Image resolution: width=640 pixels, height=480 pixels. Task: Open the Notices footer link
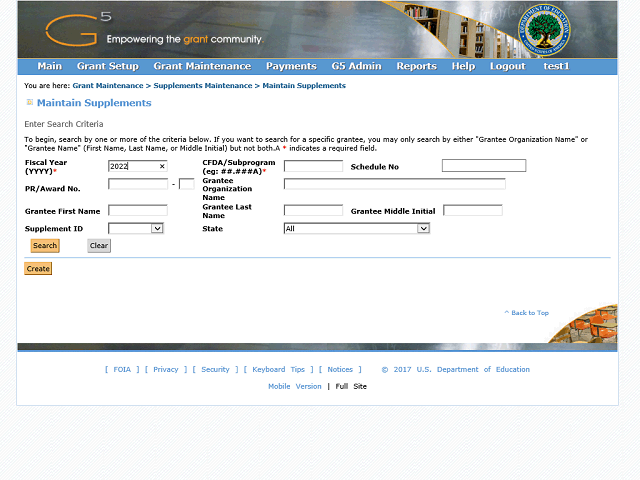(x=340, y=369)
